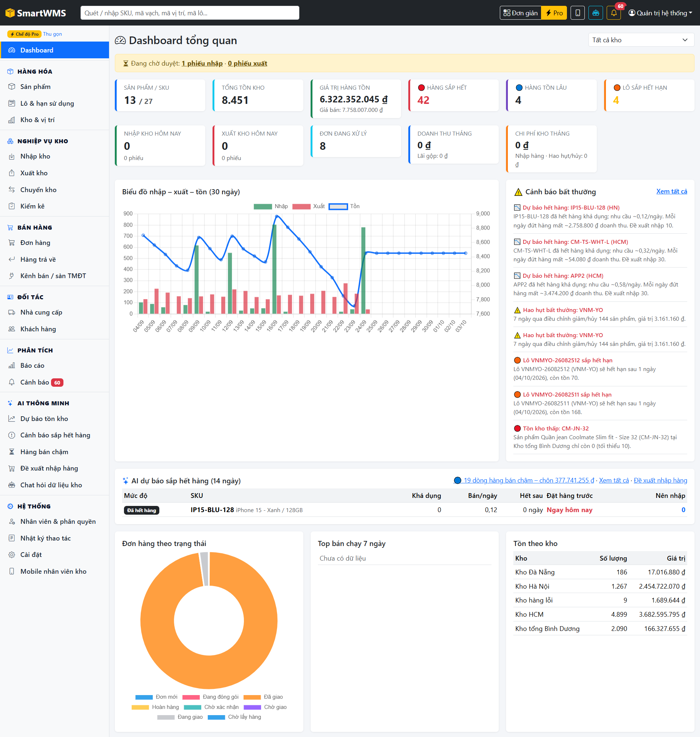Open the notification bell icon
700x737 pixels.
pyautogui.click(x=614, y=13)
